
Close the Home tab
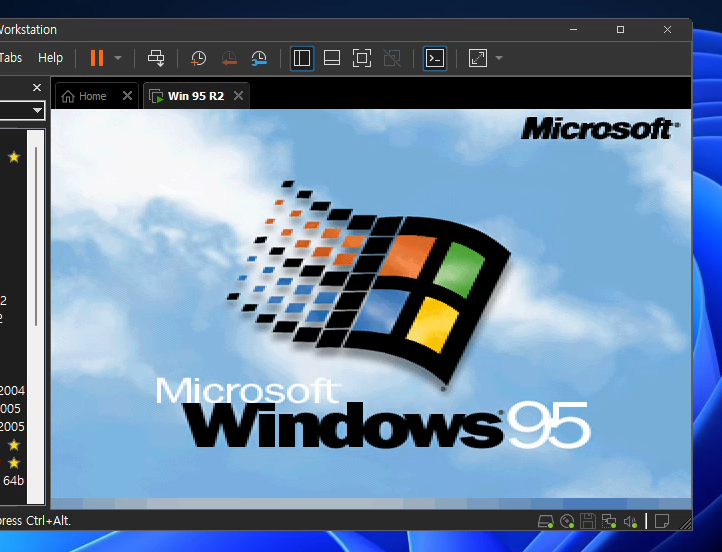coord(128,95)
